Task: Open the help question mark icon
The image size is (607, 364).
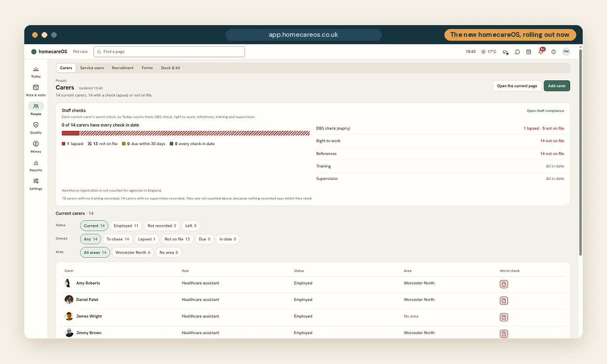Action: point(553,52)
